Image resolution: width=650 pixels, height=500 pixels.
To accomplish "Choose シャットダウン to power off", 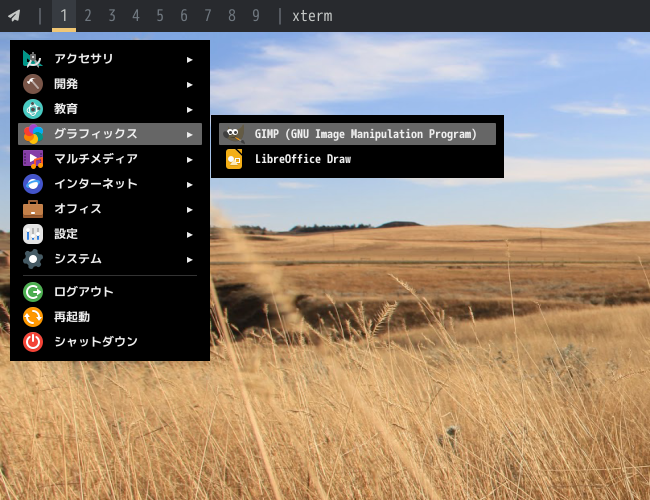I will coord(110,342).
